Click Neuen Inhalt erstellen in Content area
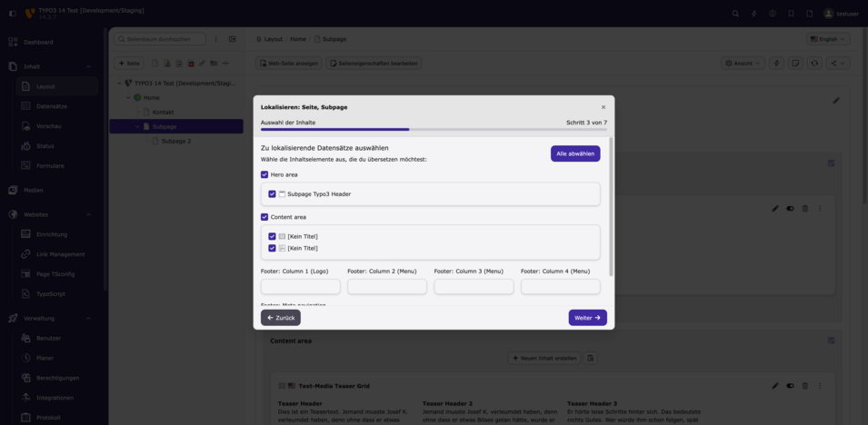 click(544, 358)
